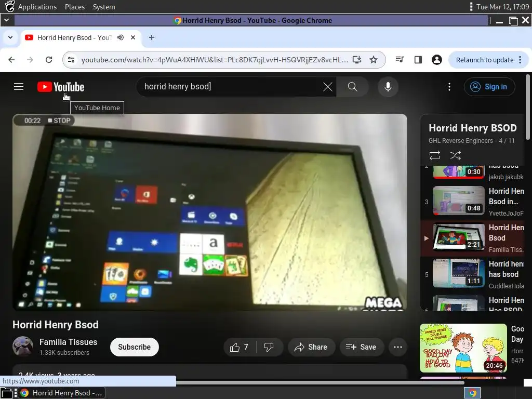Click Relaunch to update
This screenshot has width=532, height=399.
click(x=485, y=60)
